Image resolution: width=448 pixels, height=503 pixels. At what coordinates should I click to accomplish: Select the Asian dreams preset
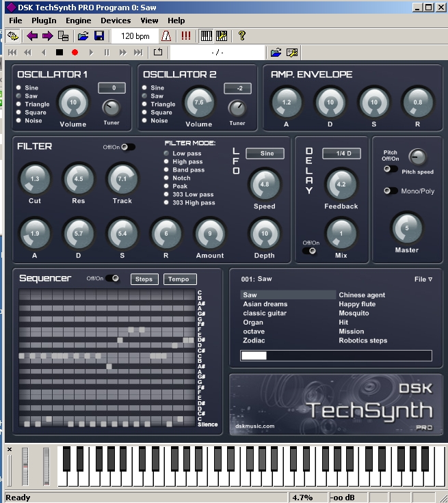pyautogui.click(x=265, y=304)
